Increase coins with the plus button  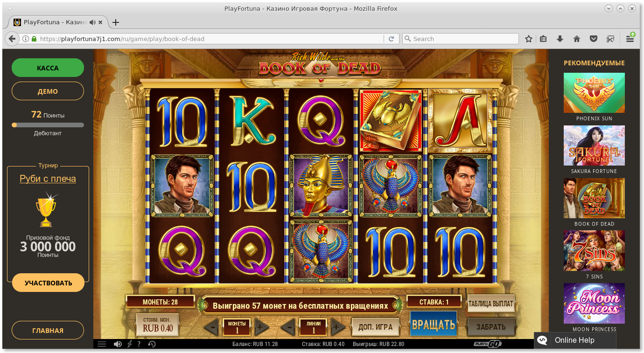[x=259, y=327]
